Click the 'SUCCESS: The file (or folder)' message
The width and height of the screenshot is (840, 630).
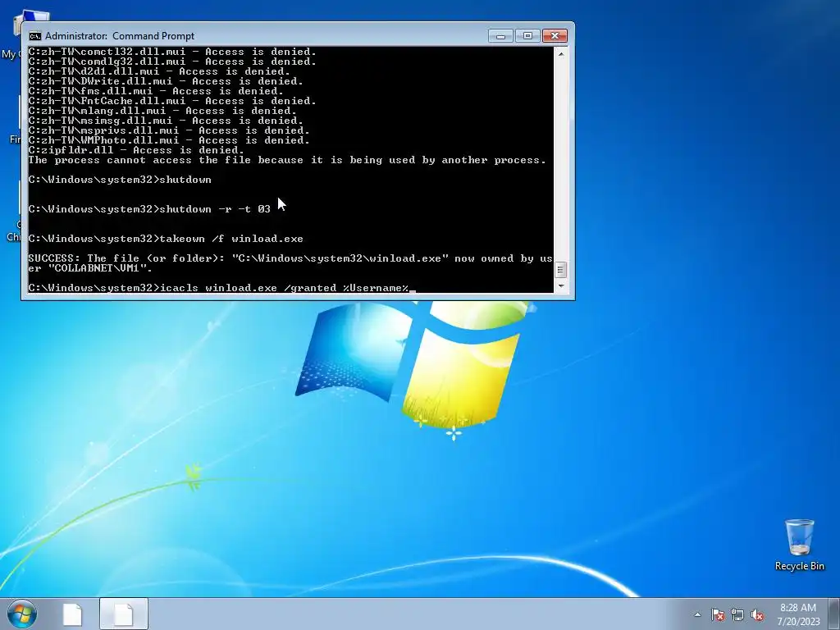pyautogui.click(x=290, y=258)
